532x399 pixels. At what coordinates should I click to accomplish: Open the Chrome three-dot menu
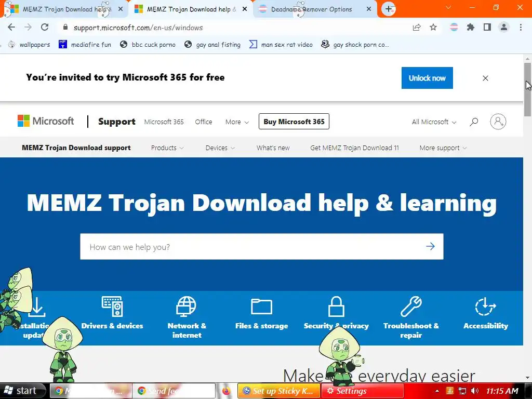521,27
